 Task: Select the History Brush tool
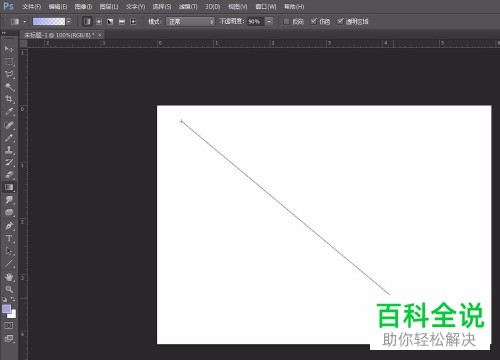point(9,162)
